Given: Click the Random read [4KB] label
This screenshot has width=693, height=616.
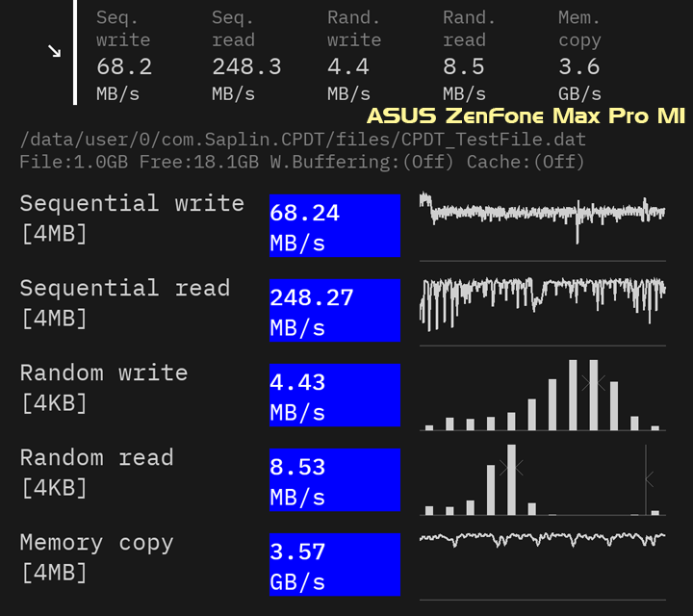Looking at the screenshot, I should 97,473.
